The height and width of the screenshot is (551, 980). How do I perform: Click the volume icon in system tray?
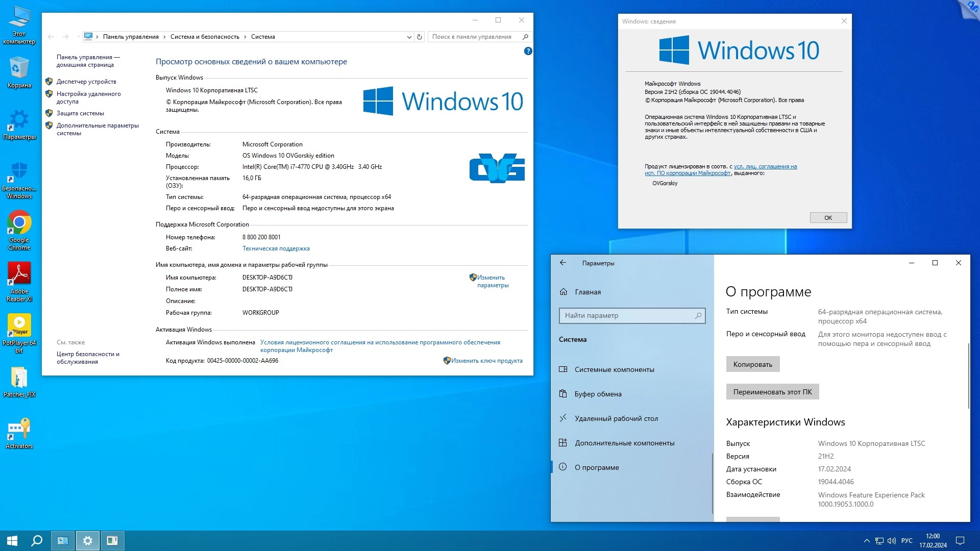coord(891,541)
